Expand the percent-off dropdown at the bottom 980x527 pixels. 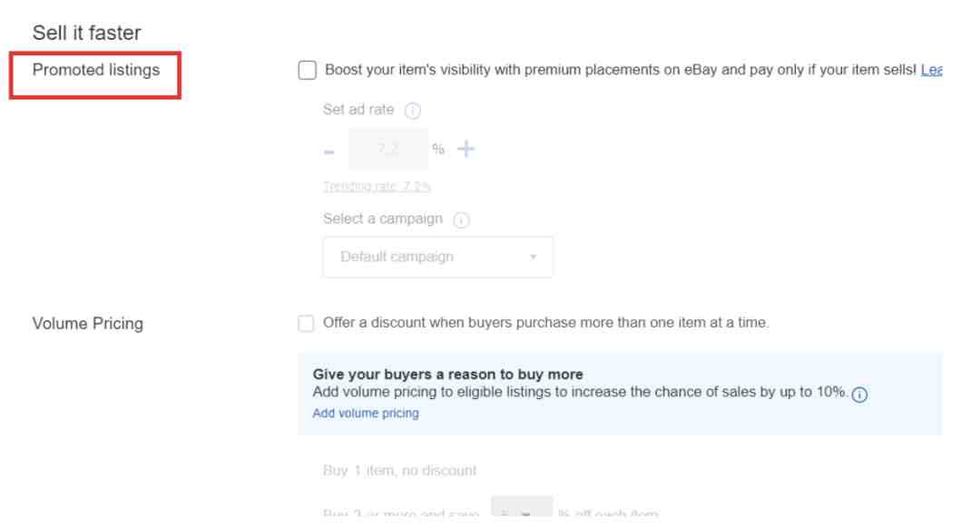522,507
